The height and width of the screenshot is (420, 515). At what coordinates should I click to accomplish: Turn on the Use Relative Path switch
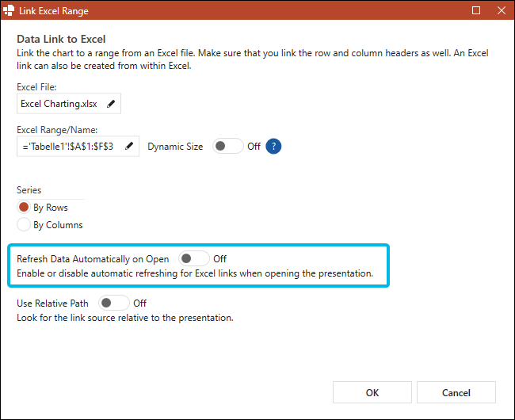click(x=113, y=303)
